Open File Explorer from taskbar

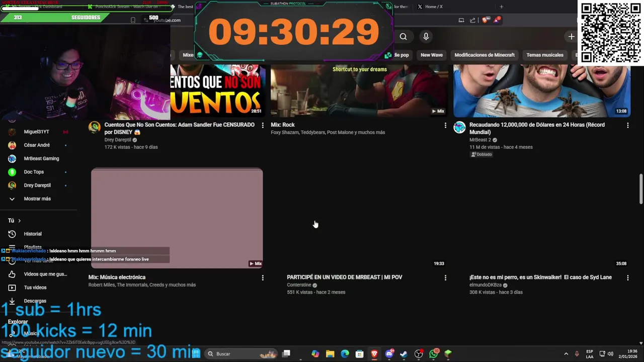tap(330, 354)
